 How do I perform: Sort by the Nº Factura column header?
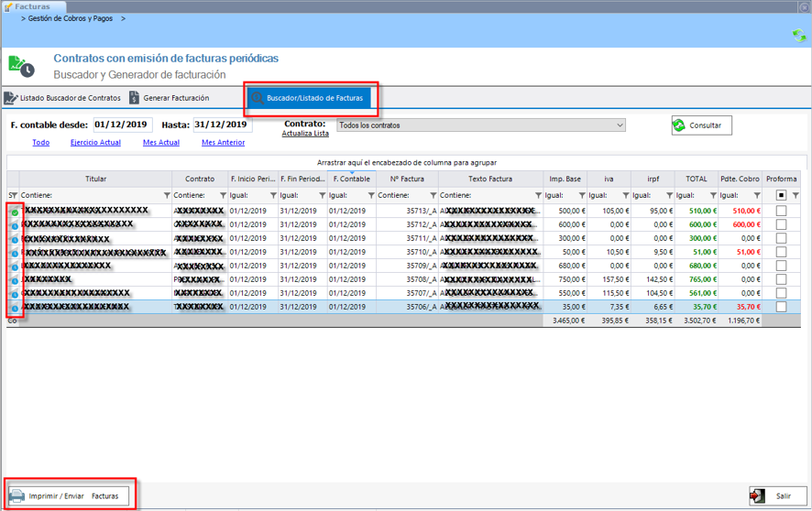(407, 179)
